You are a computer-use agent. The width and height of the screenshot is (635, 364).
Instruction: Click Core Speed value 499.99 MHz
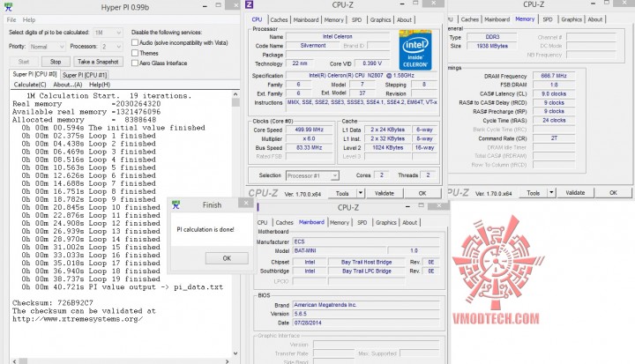(309, 130)
